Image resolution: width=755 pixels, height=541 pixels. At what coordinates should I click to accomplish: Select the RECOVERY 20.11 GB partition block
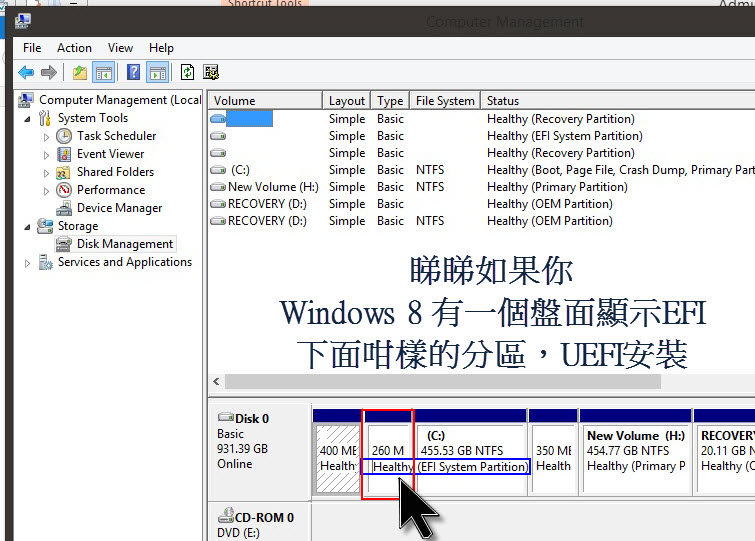(726, 458)
